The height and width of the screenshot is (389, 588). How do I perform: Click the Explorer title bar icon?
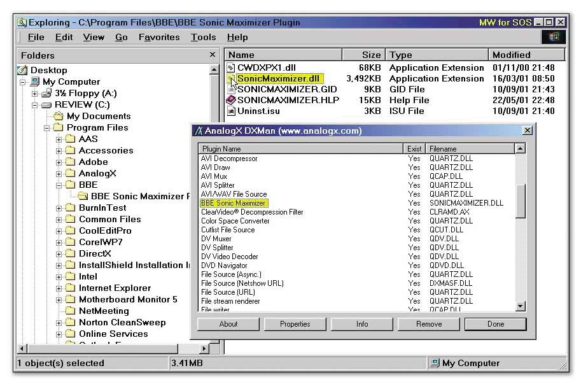[x=22, y=22]
